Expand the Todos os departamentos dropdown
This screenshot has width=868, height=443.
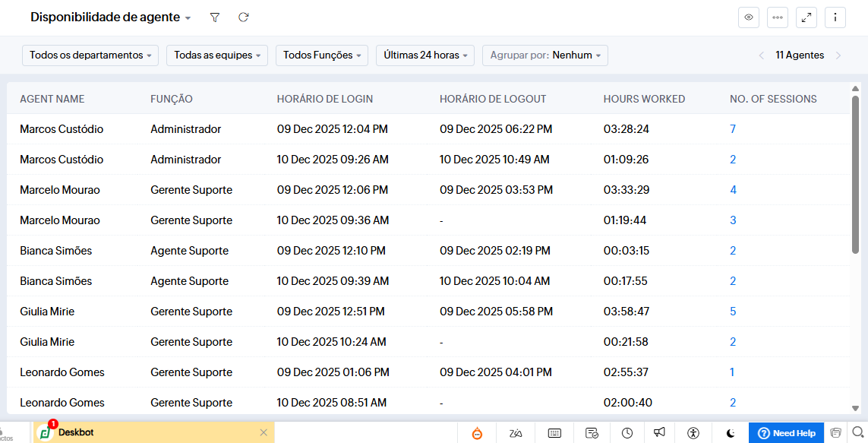tap(90, 55)
